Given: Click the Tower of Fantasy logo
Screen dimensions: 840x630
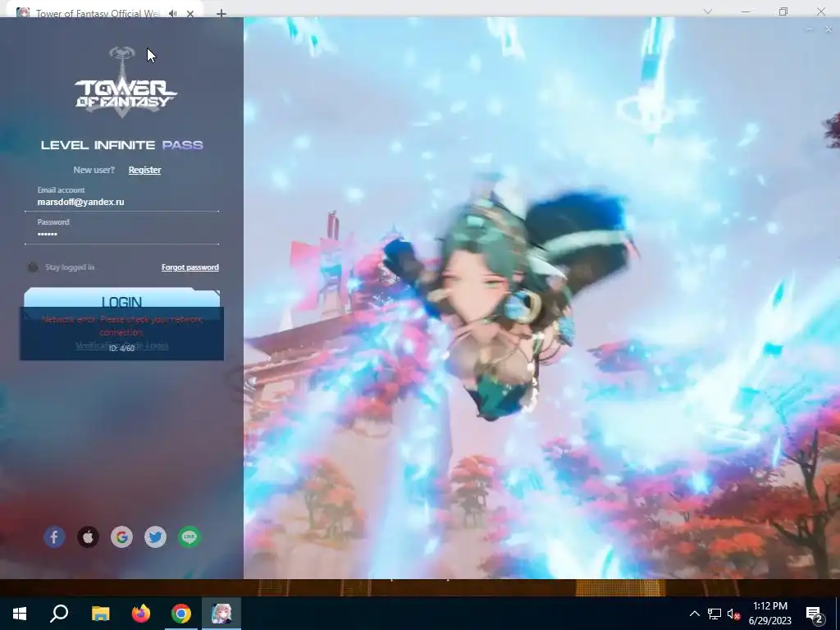Looking at the screenshot, I should (x=126, y=81).
